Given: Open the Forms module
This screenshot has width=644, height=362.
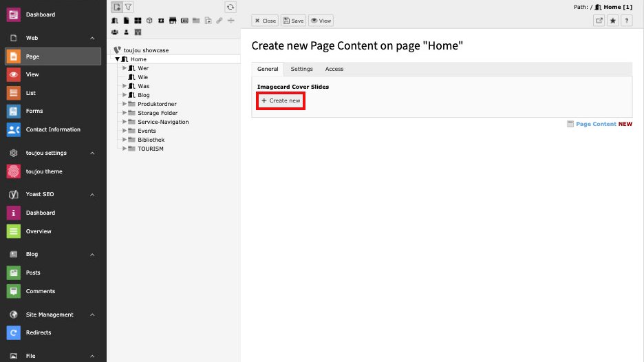Looking at the screenshot, I should click(x=34, y=111).
